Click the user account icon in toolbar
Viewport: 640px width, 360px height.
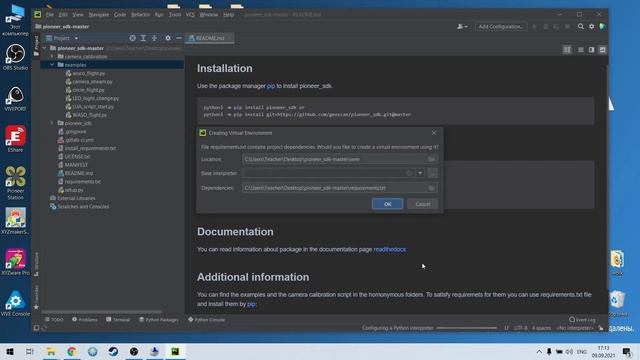coord(462,27)
